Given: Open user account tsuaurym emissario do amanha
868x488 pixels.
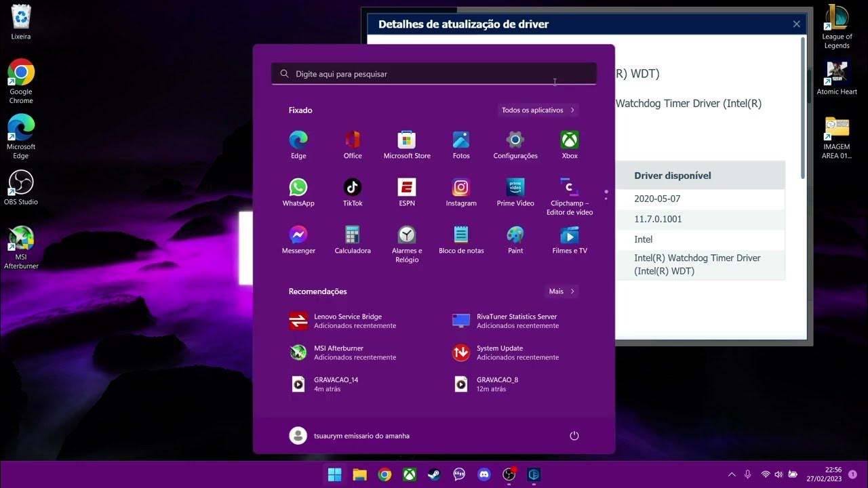Looking at the screenshot, I should [350, 436].
